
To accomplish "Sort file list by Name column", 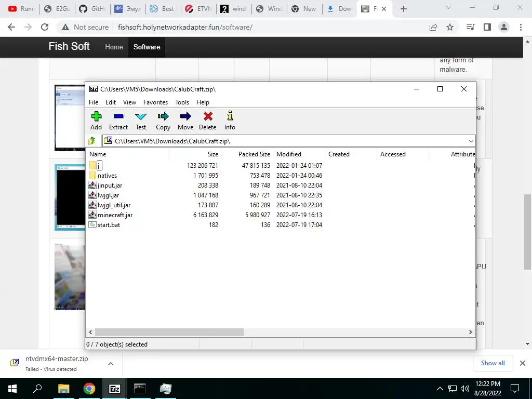I will coord(128,154).
